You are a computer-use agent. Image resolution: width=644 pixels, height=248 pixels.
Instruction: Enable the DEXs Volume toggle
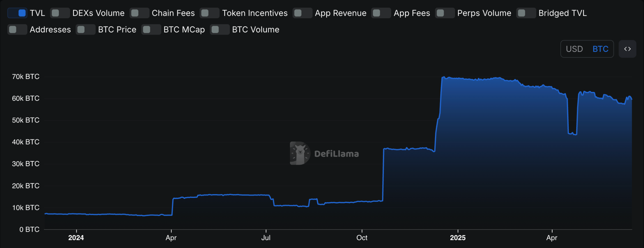click(x=60, y=13)
